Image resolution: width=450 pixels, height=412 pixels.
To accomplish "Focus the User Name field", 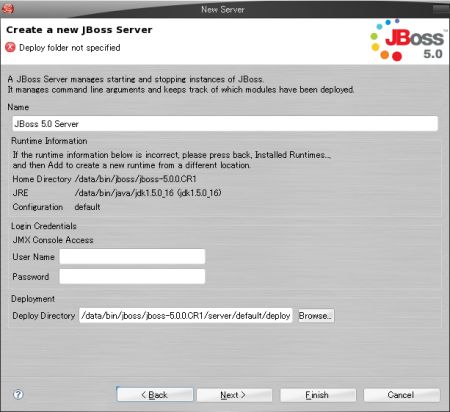I will click(x=132, y=257).
